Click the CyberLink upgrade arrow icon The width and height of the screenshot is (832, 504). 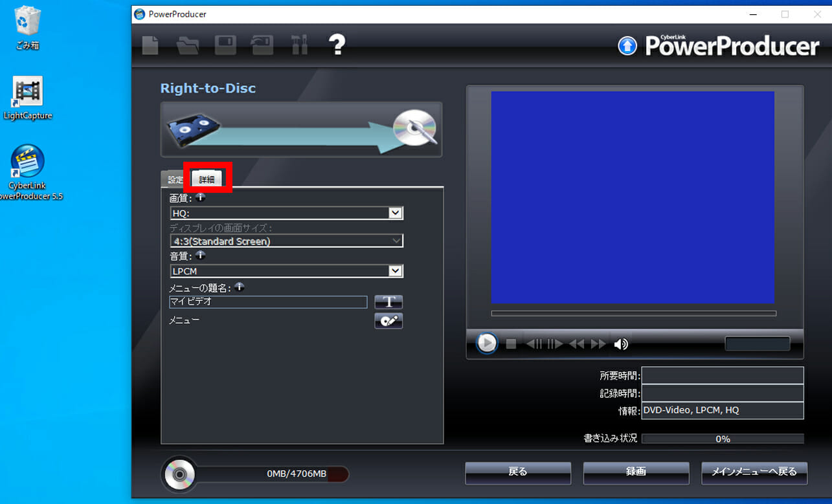click(627, 45)
